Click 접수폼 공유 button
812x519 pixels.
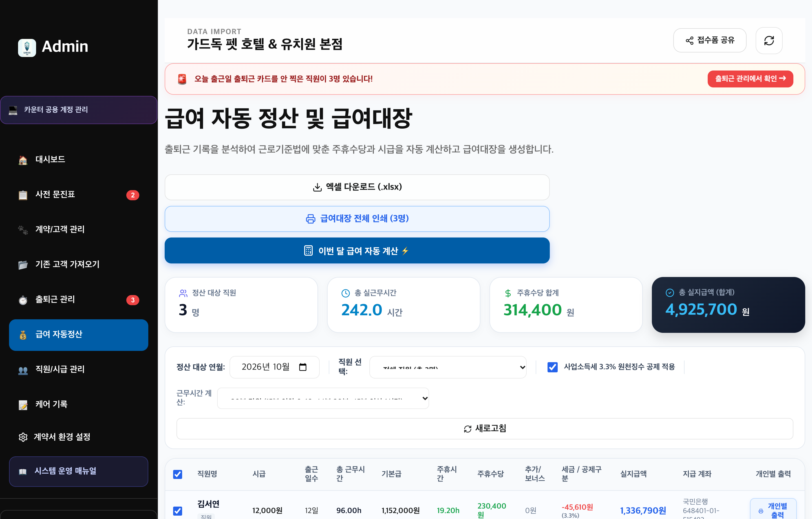point(709,41)
